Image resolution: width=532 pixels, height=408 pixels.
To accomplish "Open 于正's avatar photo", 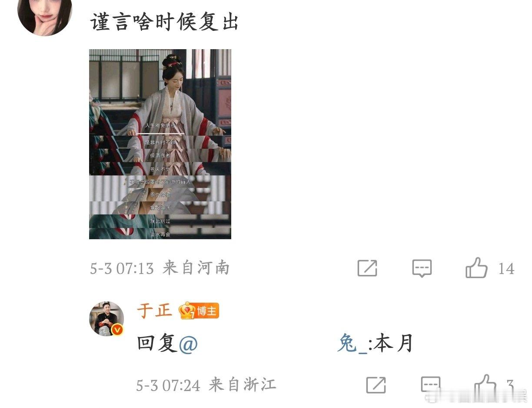I will [107, 318].
